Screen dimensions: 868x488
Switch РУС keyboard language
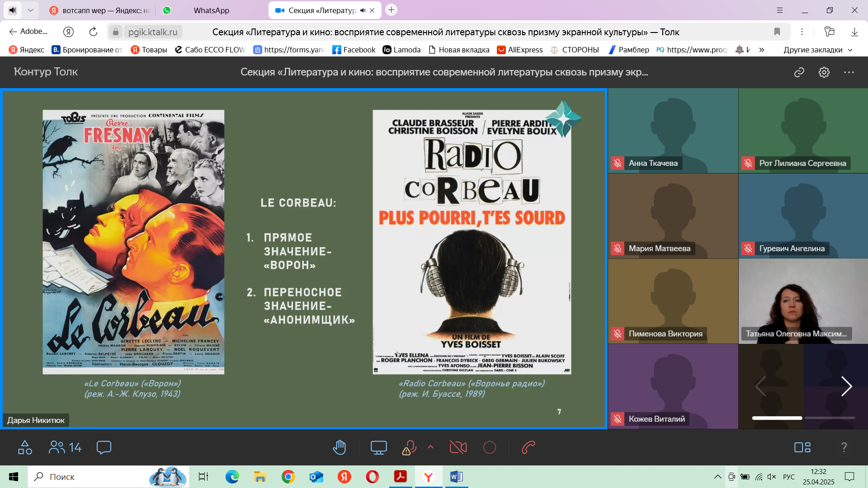coord(789,477)
